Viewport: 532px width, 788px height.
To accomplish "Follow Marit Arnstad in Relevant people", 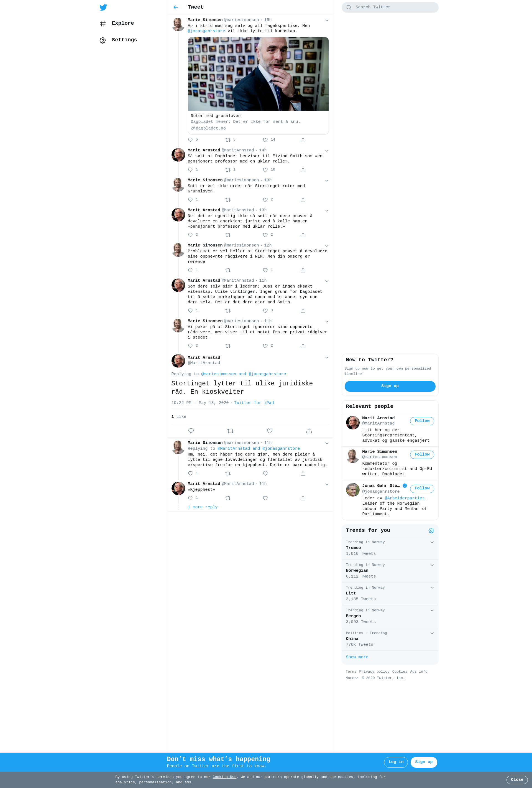I will (x=422, y=421).
